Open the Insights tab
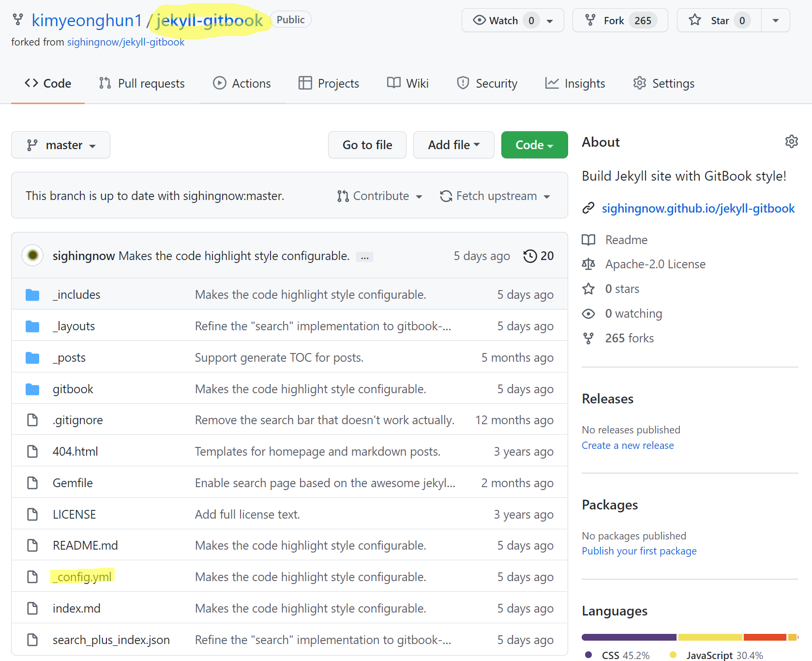This screenshot has height=661, width=812. (x=575, y=83)
